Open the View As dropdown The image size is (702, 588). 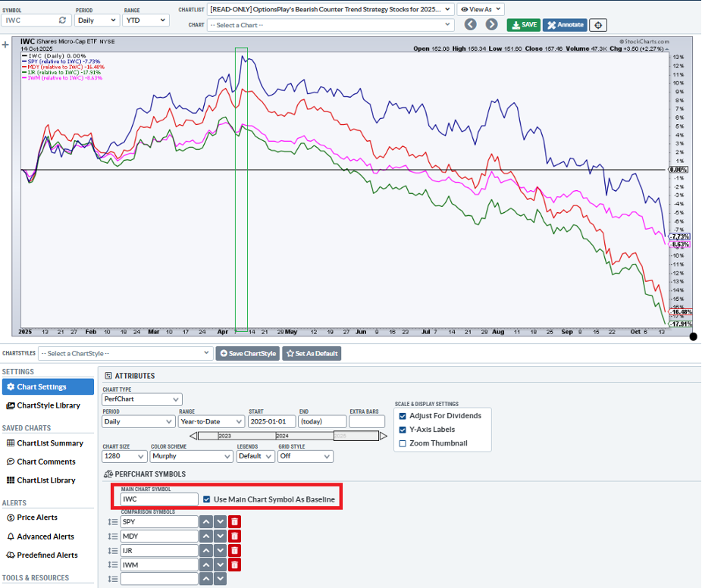[x=481, y=9]
